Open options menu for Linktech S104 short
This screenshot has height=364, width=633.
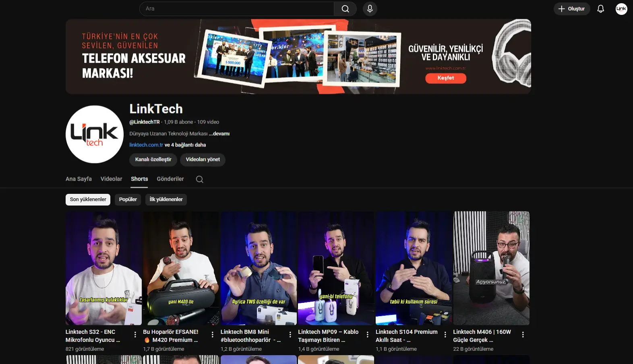445,335
